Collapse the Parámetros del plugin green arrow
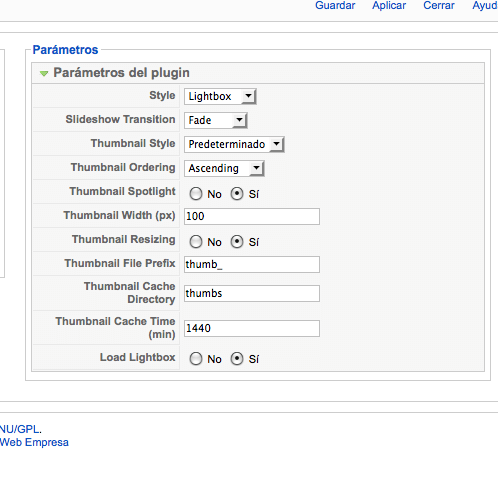 click(x=44, y=73)
